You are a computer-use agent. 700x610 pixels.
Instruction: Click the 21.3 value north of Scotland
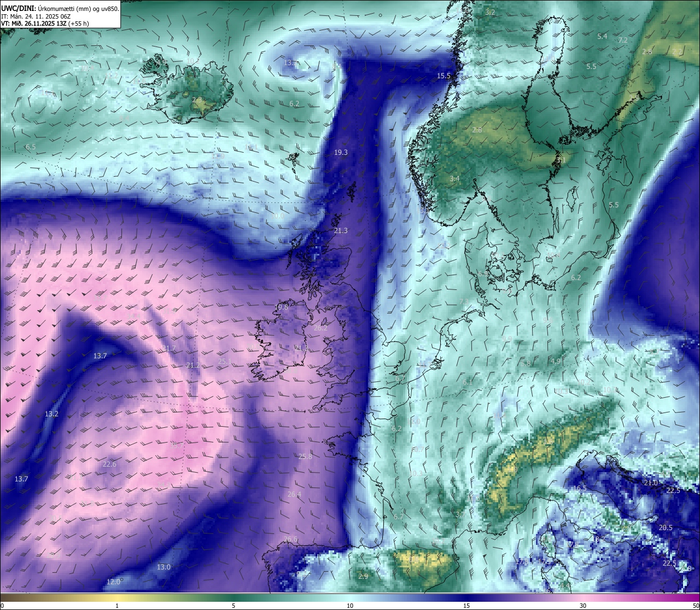click(x=341, y=231)
